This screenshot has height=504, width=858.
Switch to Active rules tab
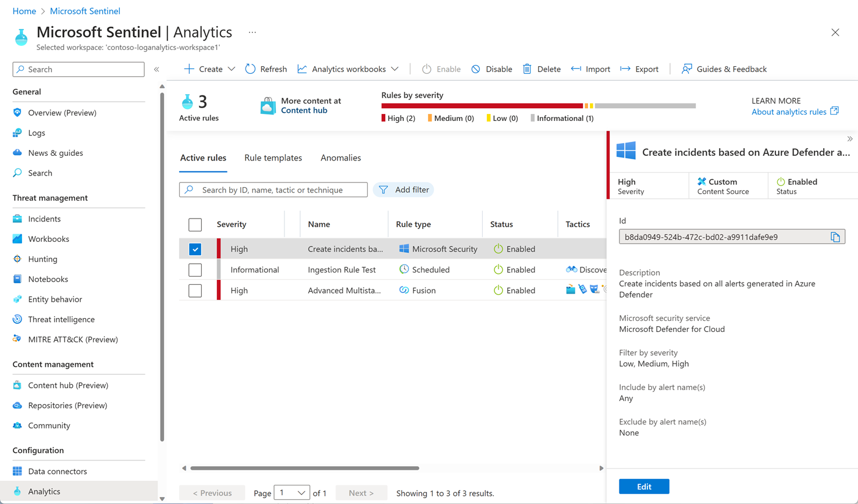[x=203, y=158]
